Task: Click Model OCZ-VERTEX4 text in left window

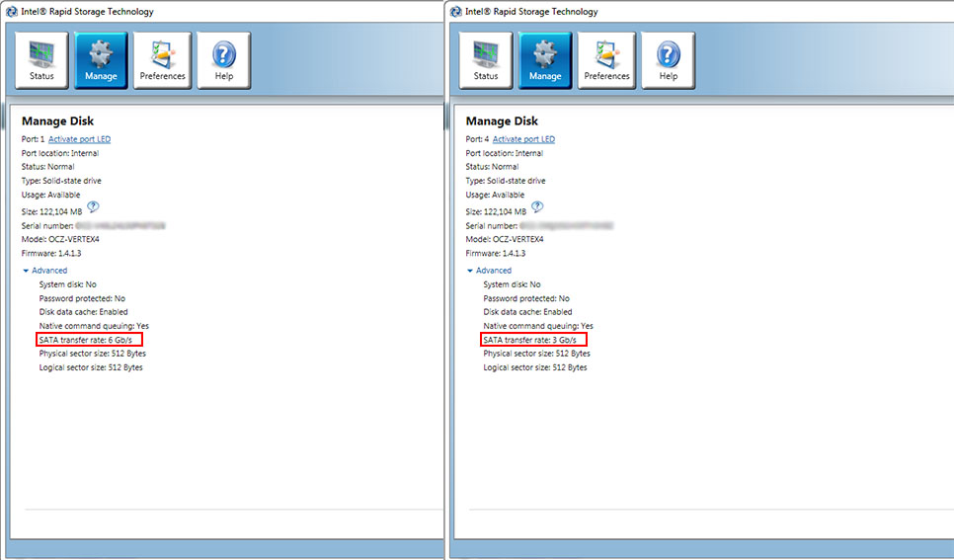Action: (x=60, y=239)
